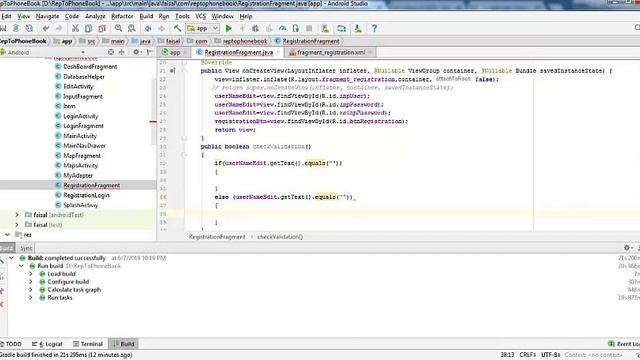Click the Redo arrow icon
Screen dimensions: 640x360
[59, 29]
